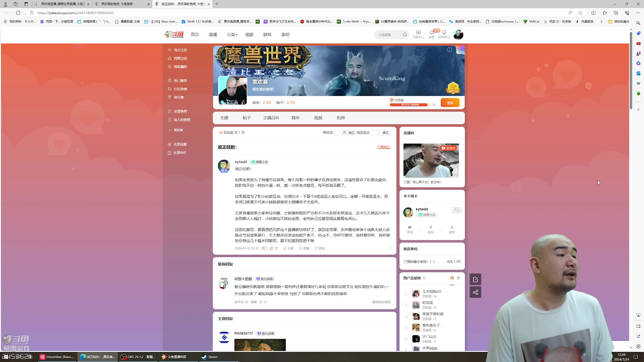Toggle 只看楼主 filter link
Viewport: 644px width, 362px height.
(384, 147)
